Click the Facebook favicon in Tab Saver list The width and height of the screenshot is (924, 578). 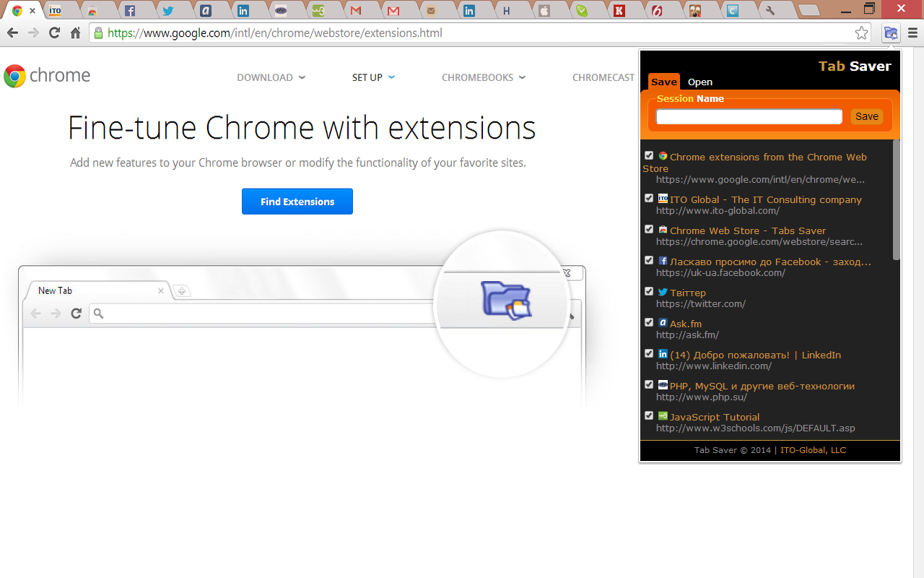click(x=663, y=261)
